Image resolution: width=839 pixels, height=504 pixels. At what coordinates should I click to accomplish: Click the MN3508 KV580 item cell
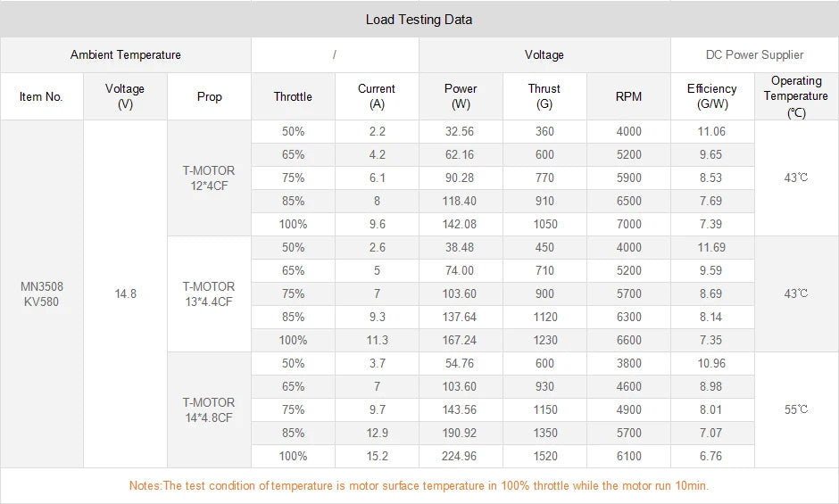coord(42,293)
